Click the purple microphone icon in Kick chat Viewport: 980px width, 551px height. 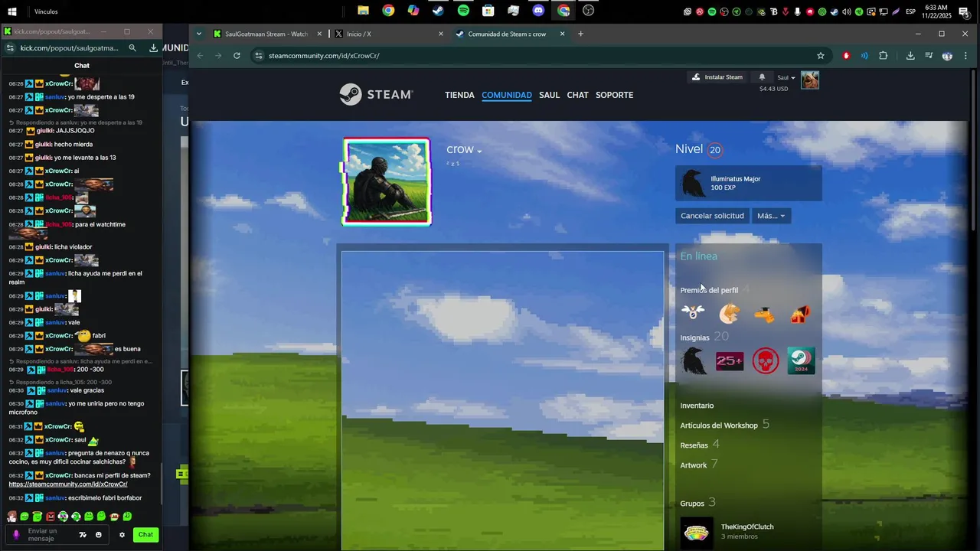tap(16, 534)
